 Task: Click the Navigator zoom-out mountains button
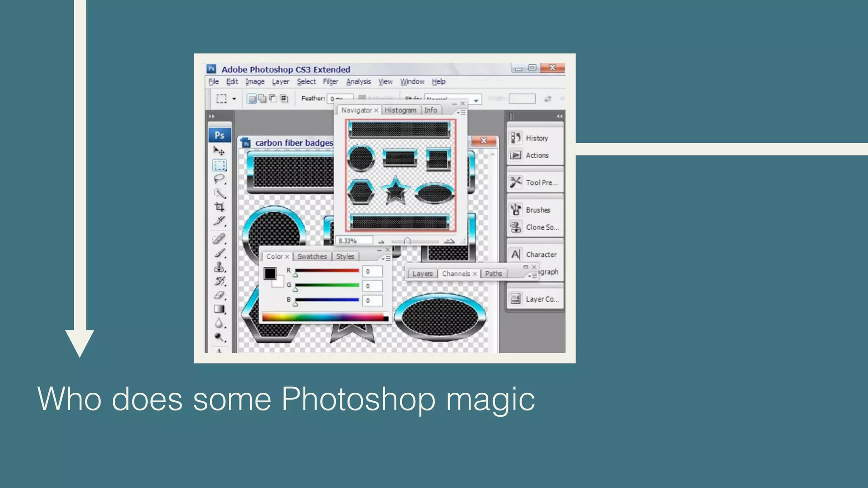click(381, 241)
